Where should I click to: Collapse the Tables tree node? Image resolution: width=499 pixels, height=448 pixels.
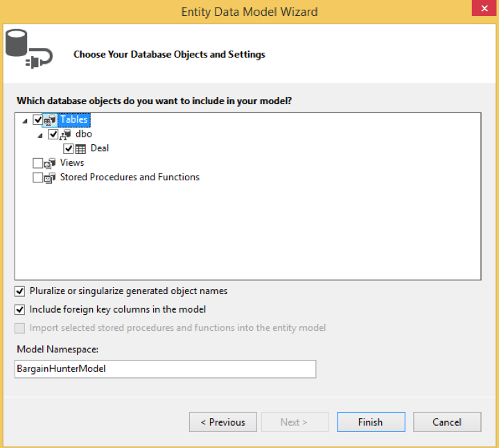[x=25, y=121]
